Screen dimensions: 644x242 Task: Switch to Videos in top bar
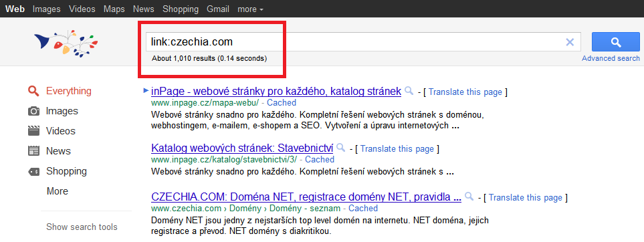pos(82,9)
